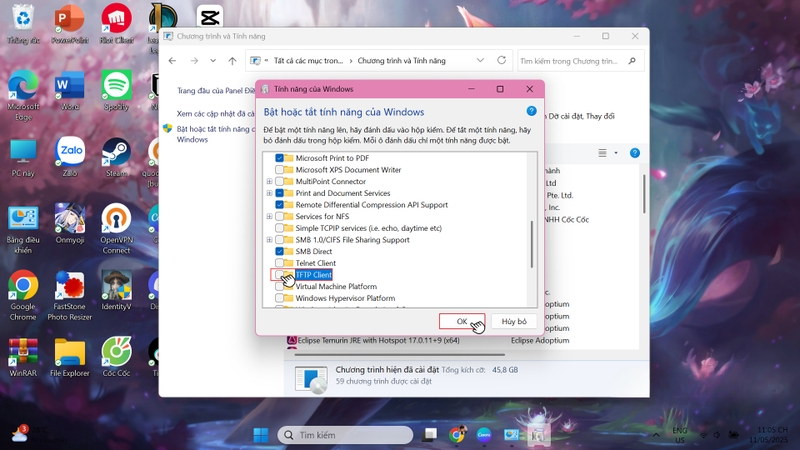
Task: Enable Windows Hypervisor Platform checkbox
Action: coord(279,298)
